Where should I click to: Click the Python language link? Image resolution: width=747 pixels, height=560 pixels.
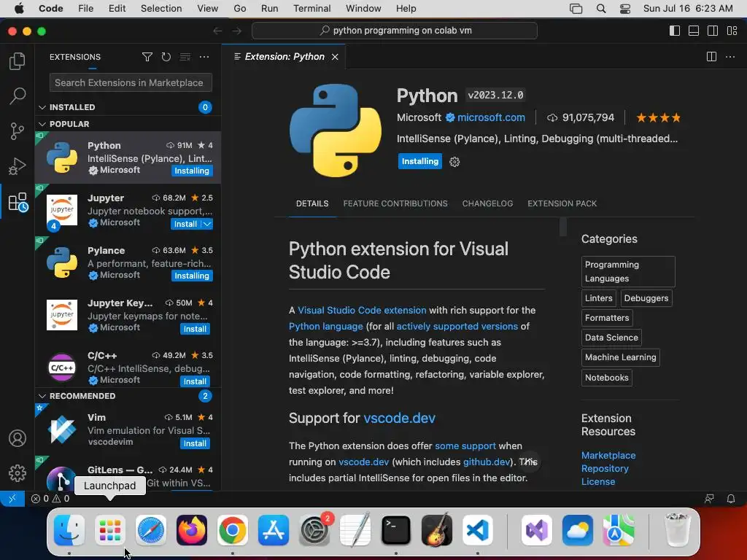(326, 326)
